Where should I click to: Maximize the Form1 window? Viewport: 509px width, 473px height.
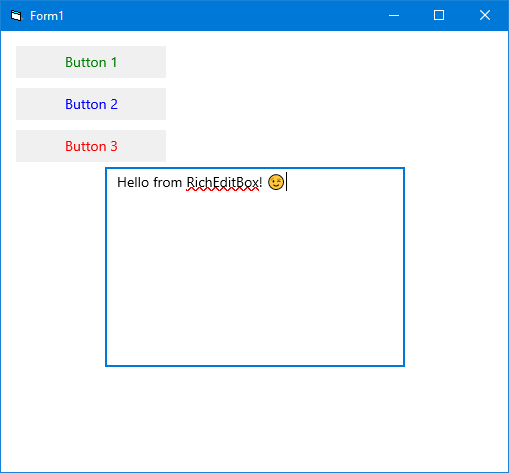pos(439,15)
